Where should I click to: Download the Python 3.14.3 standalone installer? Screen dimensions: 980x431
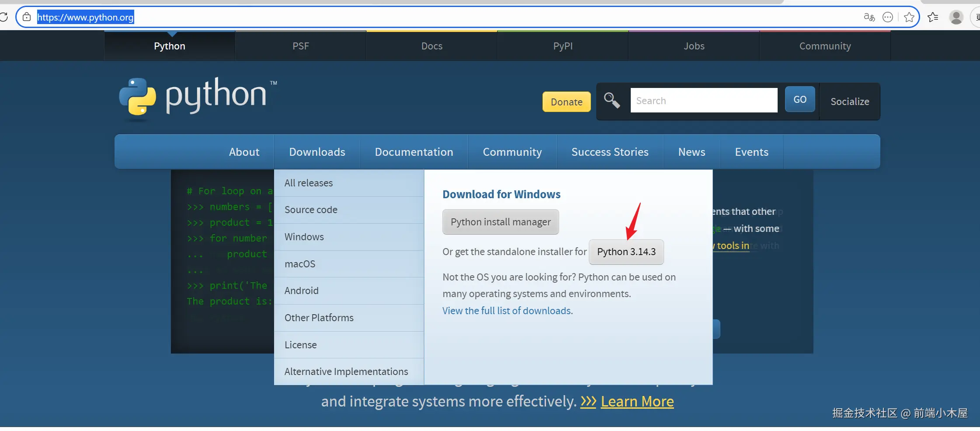tap(626, 252)
